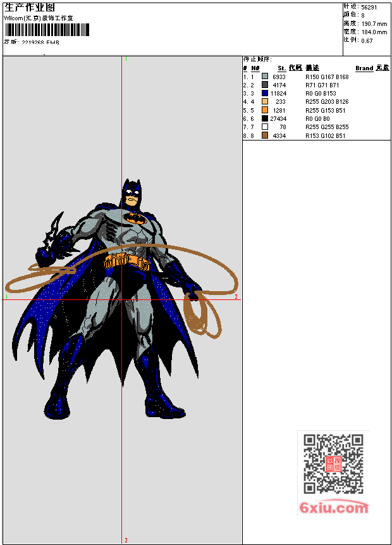Click the gray swatch for color 1

pos(265,76)
